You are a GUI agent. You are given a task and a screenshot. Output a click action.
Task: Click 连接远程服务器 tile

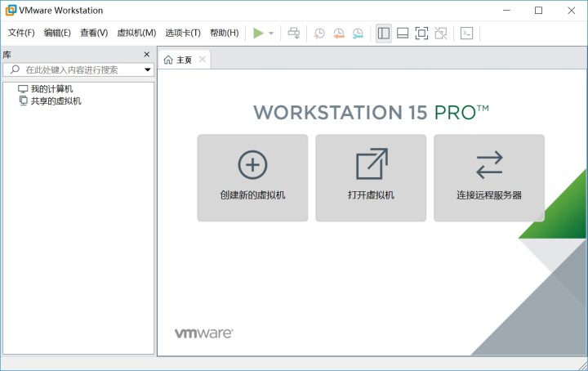click(x=489, y=178)
